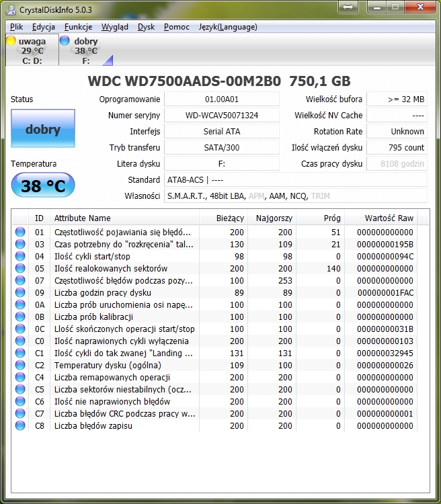
Task: Click the Bieżący column header
Action: click(224, 218)
